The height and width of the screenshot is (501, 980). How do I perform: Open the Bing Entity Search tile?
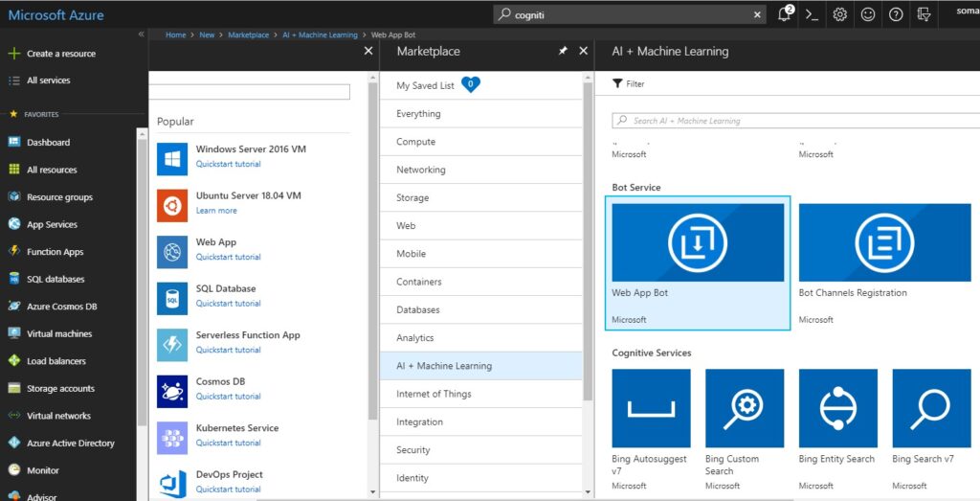(838, 430)
